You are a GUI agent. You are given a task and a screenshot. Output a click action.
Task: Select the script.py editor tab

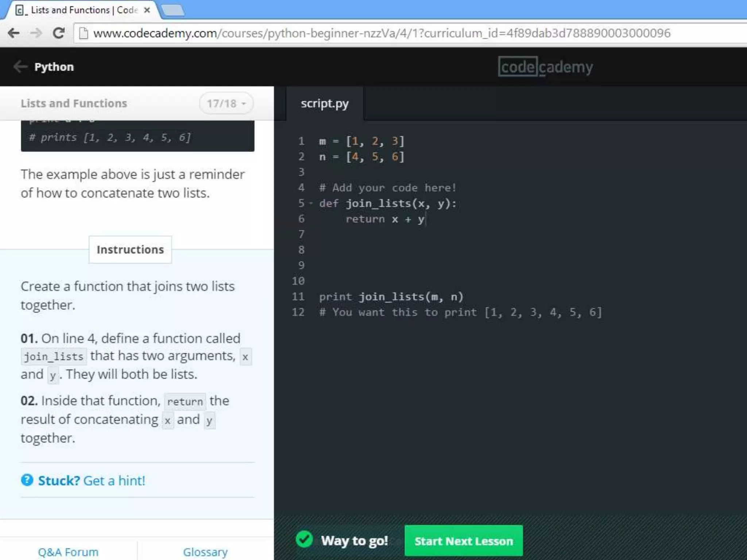pos(324,104)
